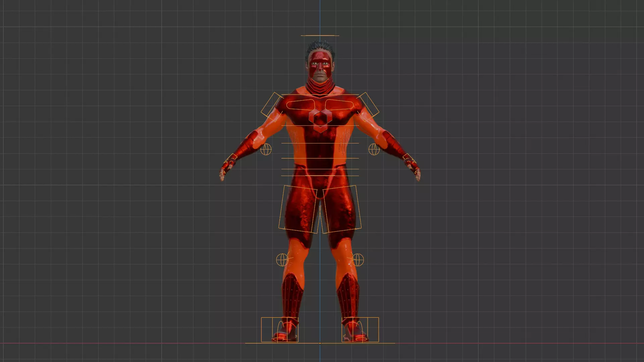This screenshot has width=644, height=362.
Task: Select the screen-right foot box control
Action: [360, 330]
